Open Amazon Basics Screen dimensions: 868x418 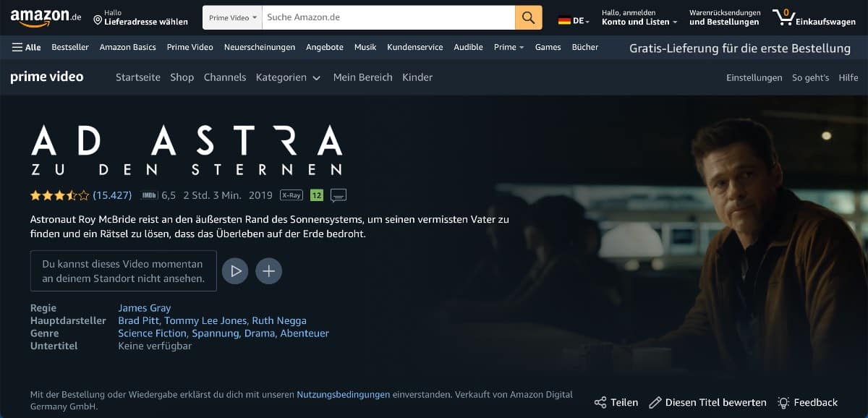pyautogui.click(x=127, y=47)
